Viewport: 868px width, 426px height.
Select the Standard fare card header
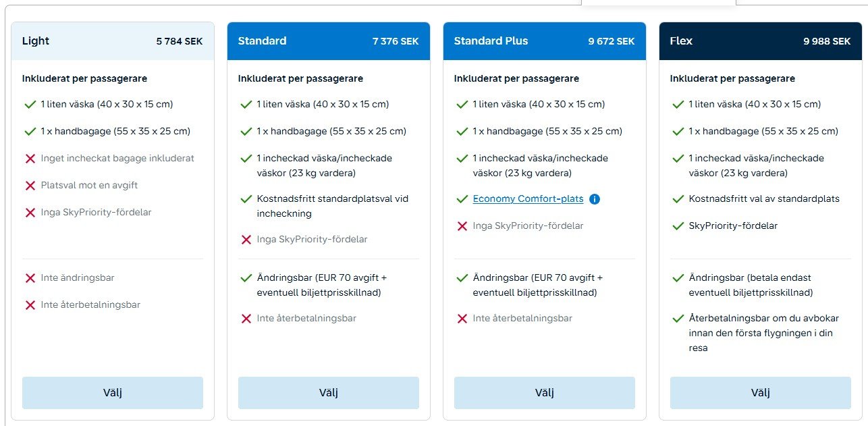coord(328,41)
